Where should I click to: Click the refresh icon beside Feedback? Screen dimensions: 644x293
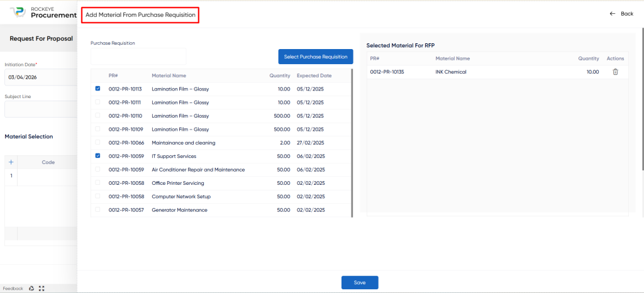pyautogui.click(x=31, y=288)
